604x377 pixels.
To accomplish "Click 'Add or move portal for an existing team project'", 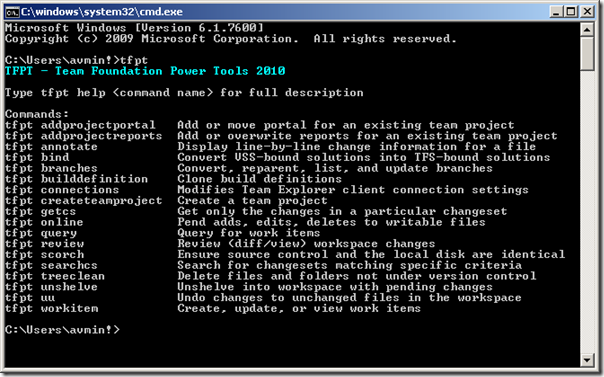I will tap(346, 125).
